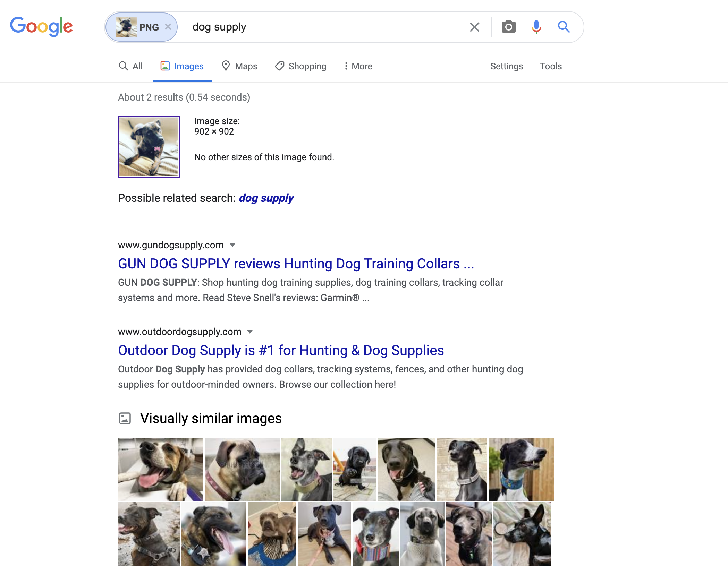Clear the search box with X icon
Viewport: 728px width, 566px height.
click(x=474, y=27)
